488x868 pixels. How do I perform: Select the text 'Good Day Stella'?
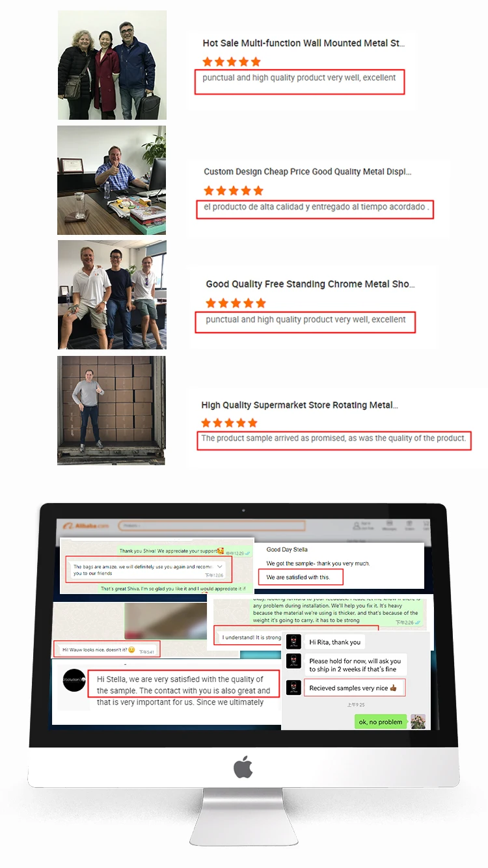click(287, 550)
